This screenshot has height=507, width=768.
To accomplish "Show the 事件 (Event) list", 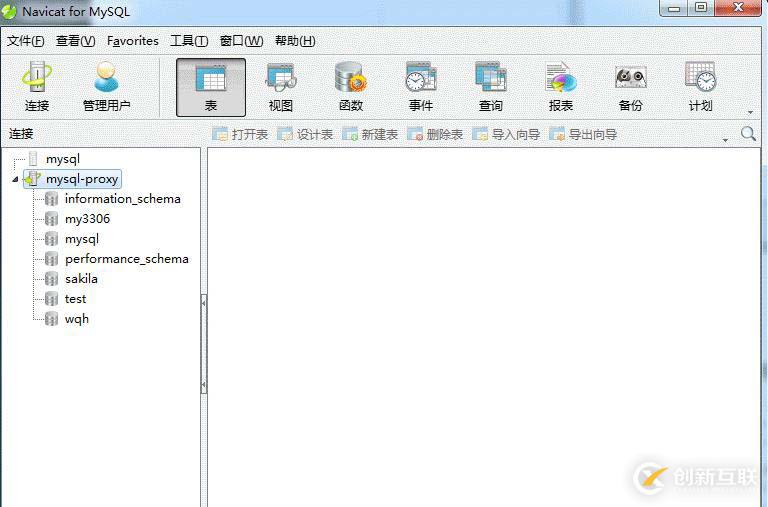I will pos(421,86).
